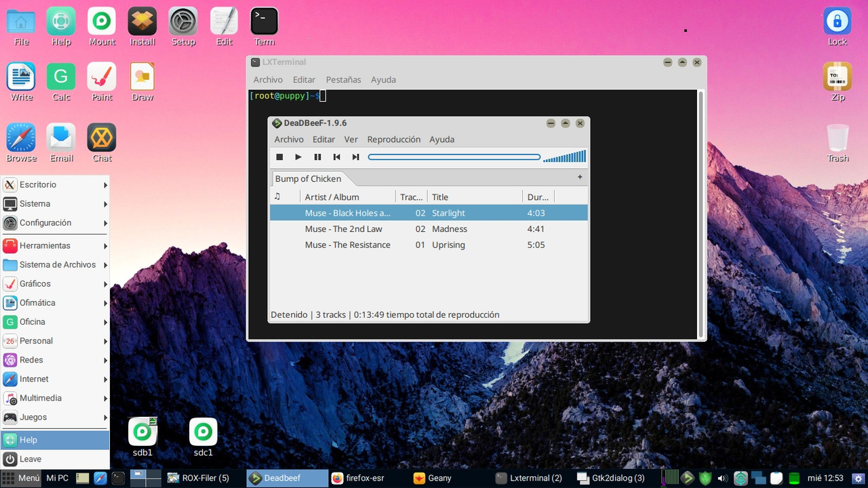Viewport: 868px width, 488px height.
Task: Open LXTerminal Archivo menu
Action: 268,80
